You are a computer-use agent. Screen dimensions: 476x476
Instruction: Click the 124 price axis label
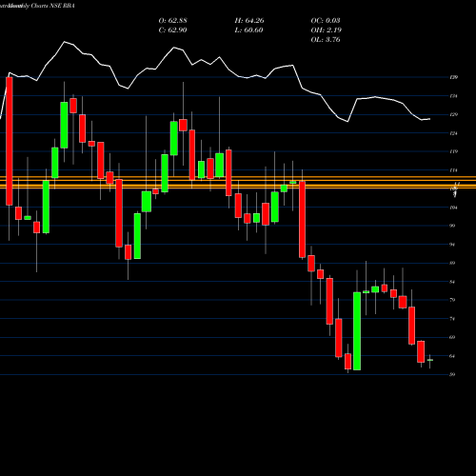[453, 133]
